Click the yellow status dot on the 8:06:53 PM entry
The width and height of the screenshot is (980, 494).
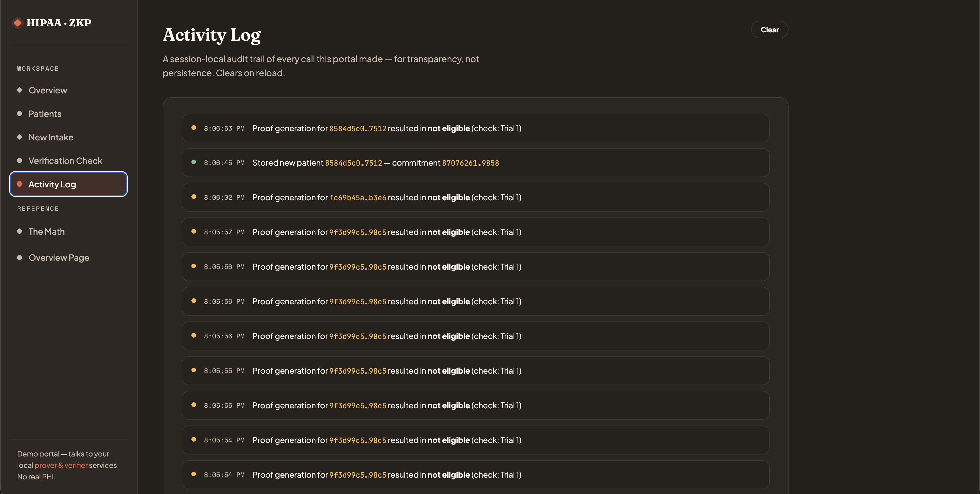[194, 128]
